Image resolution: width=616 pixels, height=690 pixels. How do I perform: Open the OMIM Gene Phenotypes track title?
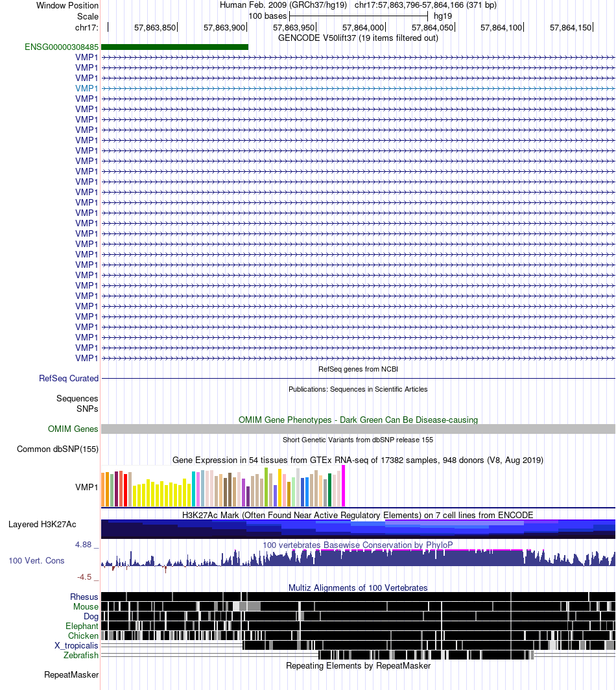[358, 420]
